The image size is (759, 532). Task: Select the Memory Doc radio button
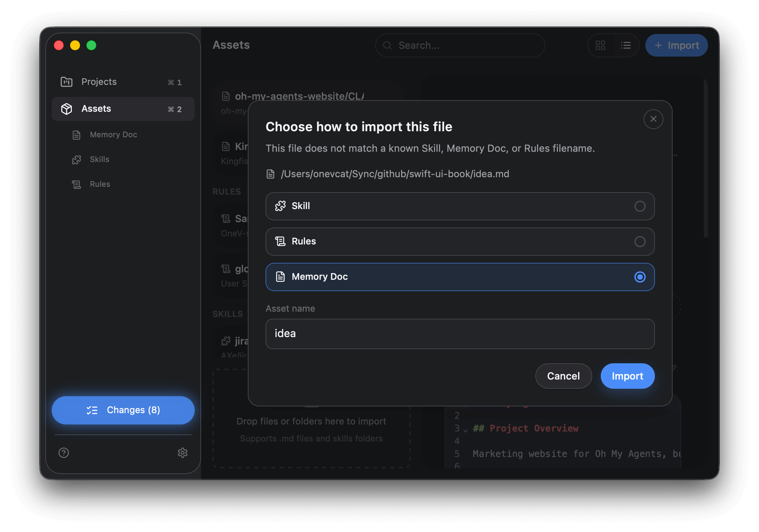[640, 277]
